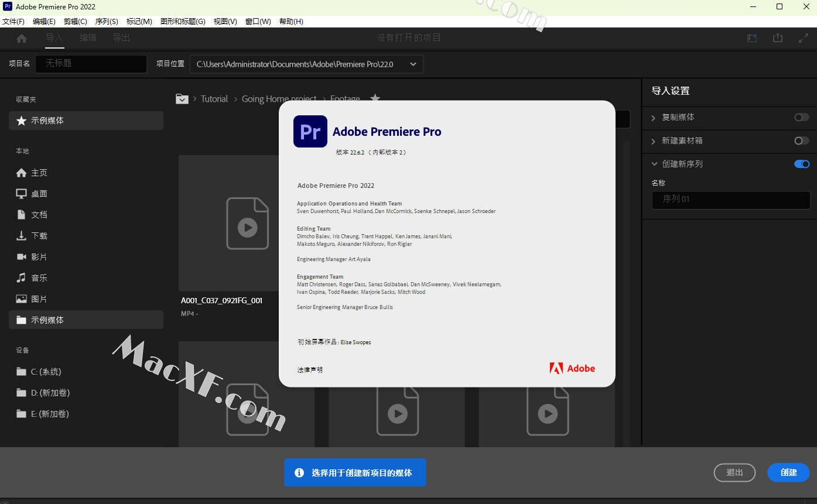Toggle the full screen expand icon
Image resolution: width=817 pixels, height=504 pixels.
pos(804,38)
